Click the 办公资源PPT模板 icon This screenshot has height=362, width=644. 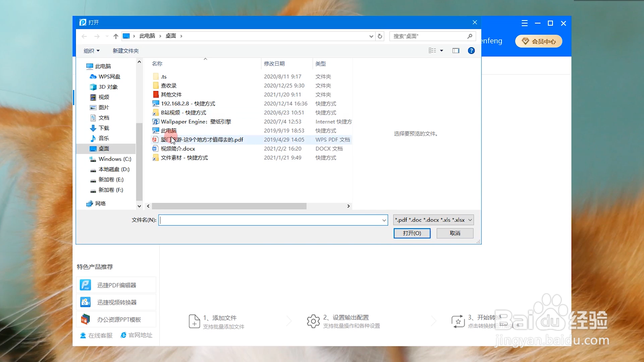click(86, 319)
